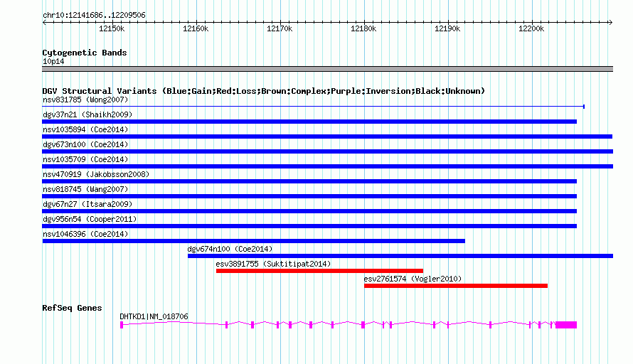Click the chr10:12141686..12209506 coordinate label

click(x=94, y=15)
